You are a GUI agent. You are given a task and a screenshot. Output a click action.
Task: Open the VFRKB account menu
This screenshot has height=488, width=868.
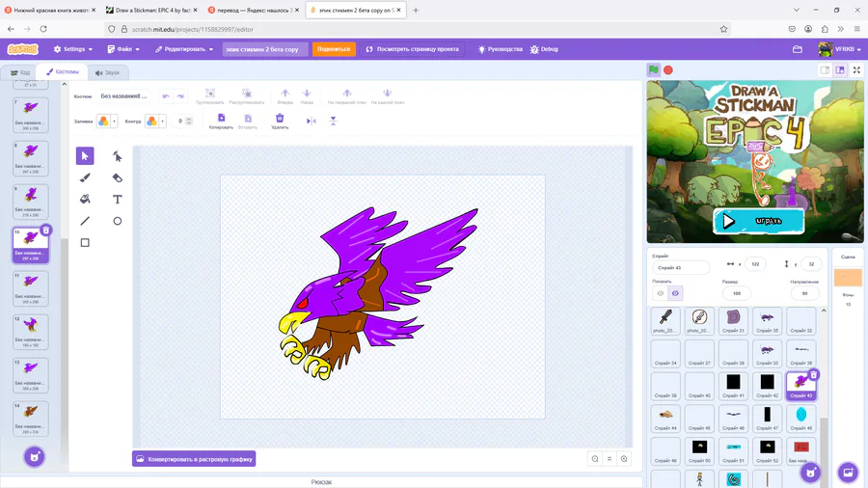[840, 49]
